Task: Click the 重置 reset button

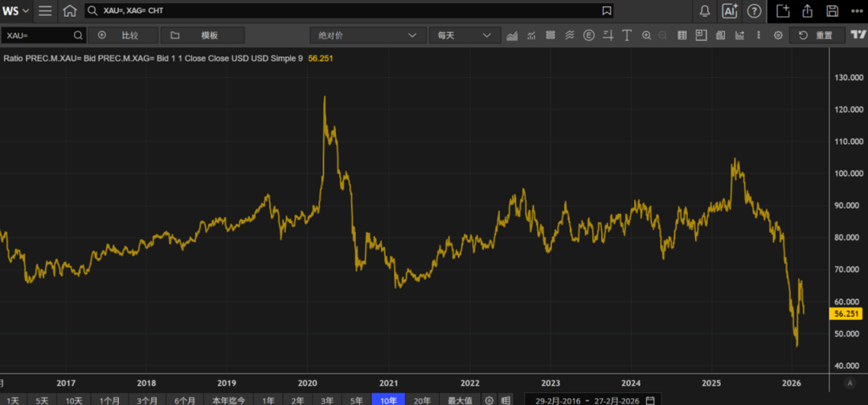Action: pos(817,35)
